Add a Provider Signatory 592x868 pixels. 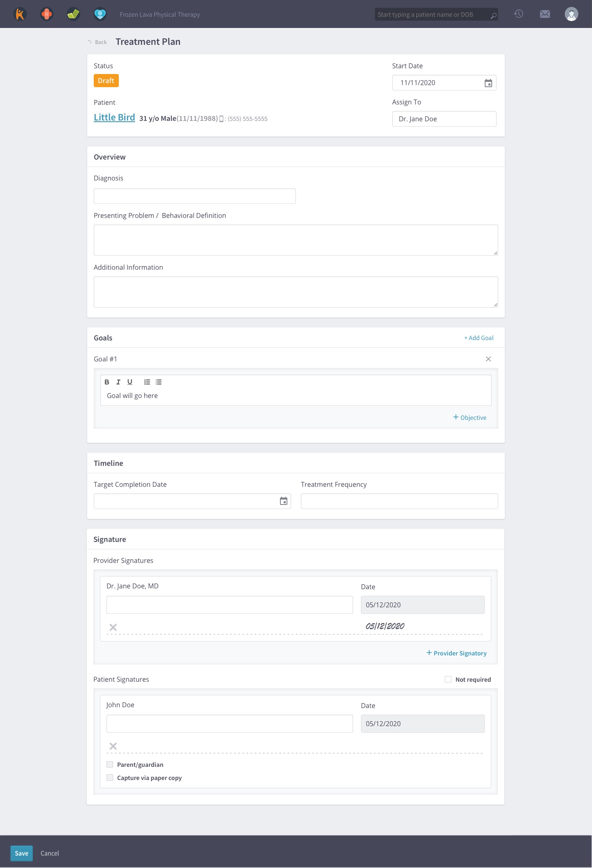tap(456, 653)
